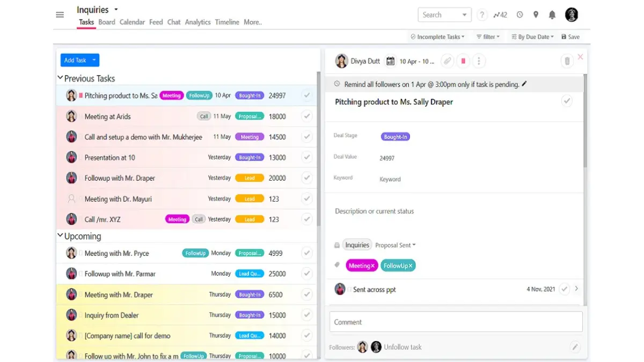The width and height of the screenshot is (644, 362).
Task: Click the Add Task button
Action: click(75, 61)
